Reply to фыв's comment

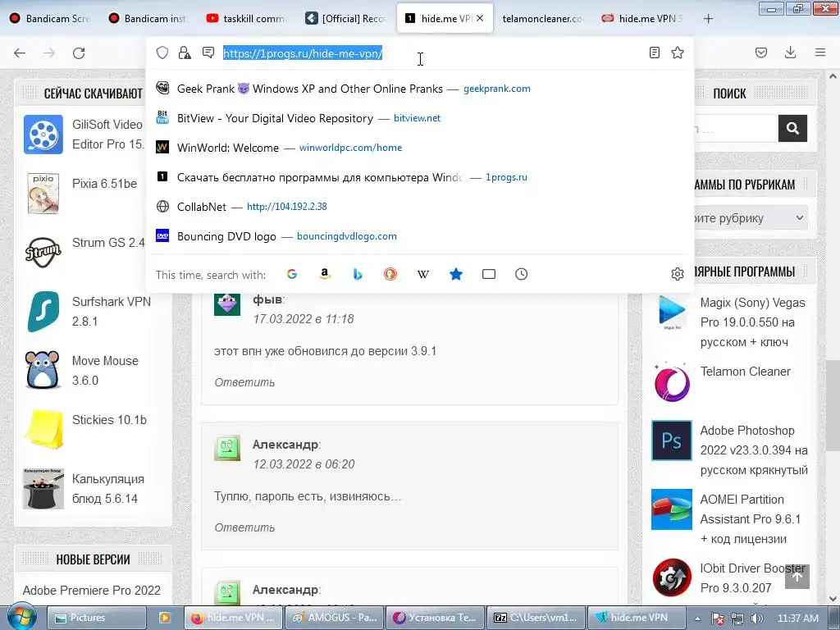pyautogui.click(x=244, y=382)
